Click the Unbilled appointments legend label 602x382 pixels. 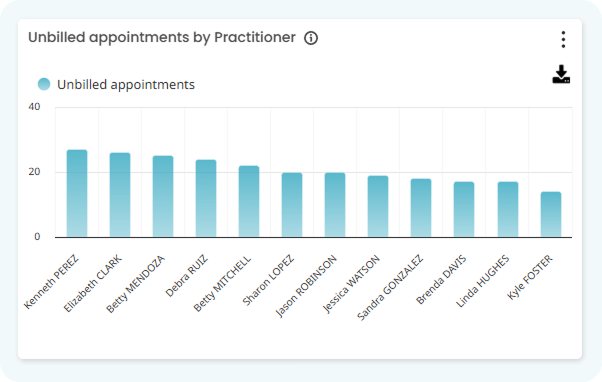pos(126,84)
